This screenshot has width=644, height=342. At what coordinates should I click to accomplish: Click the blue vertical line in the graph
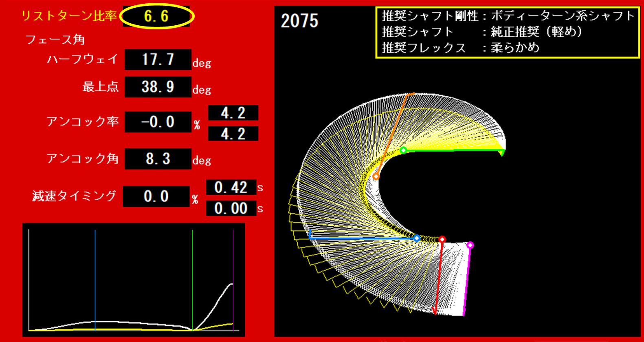click(95, 280)
